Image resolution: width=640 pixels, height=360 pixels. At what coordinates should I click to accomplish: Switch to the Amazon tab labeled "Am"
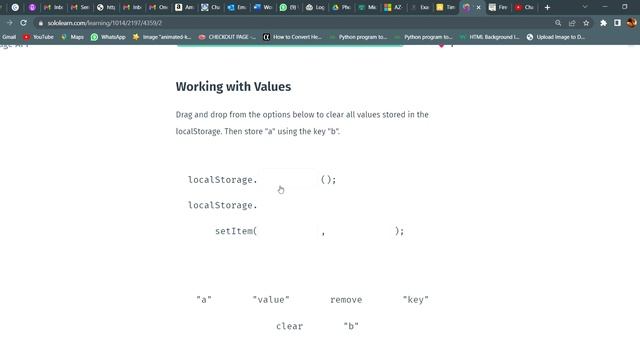pyautogui.click(x=184, y=7)
